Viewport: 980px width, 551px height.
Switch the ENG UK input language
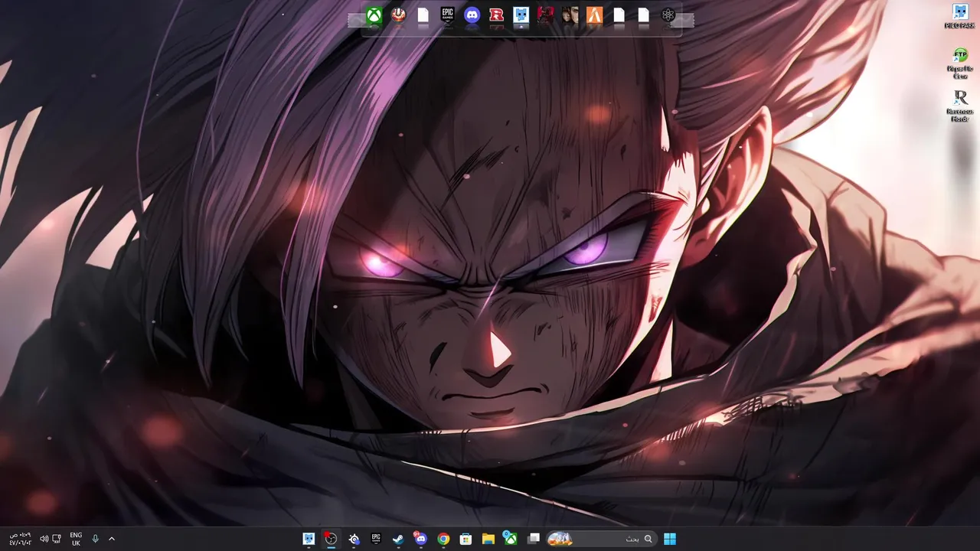point(76,539)
